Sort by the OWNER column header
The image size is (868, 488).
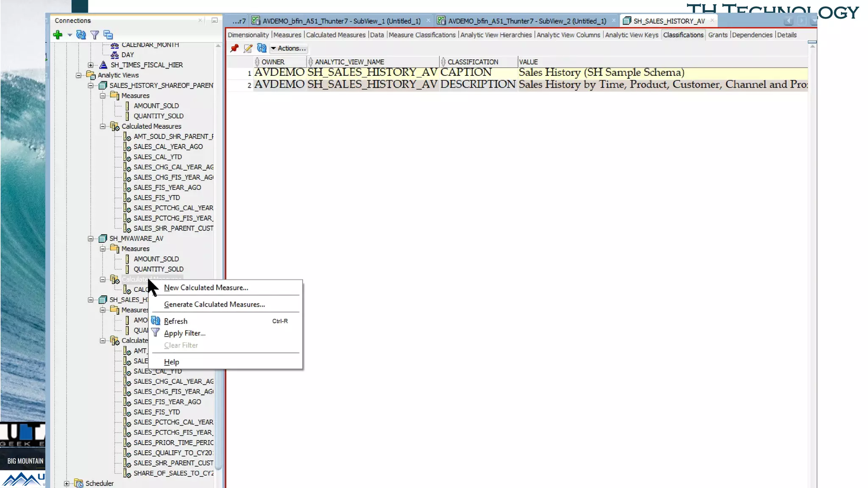[280, 62]
